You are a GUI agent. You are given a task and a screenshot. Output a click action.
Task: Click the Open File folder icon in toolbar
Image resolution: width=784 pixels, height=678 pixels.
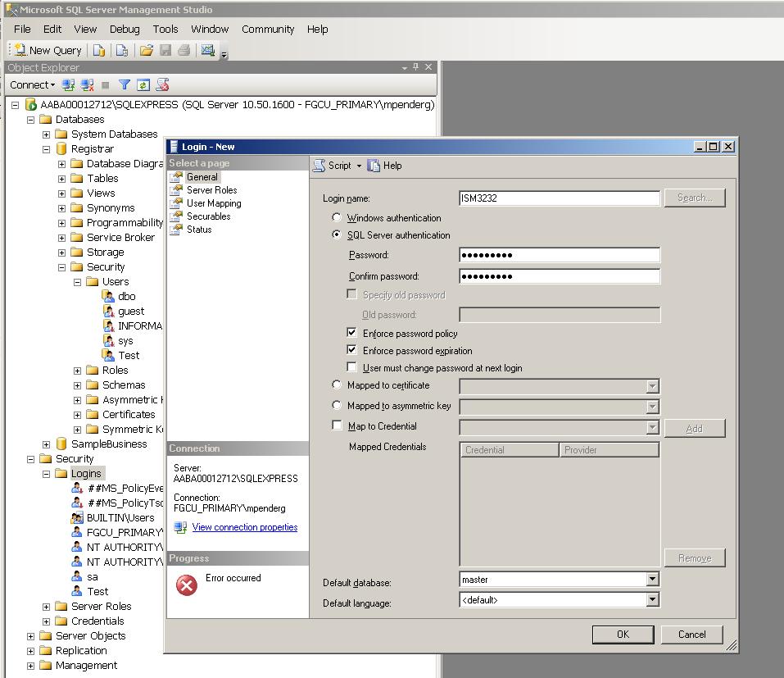tap(147, 50)
